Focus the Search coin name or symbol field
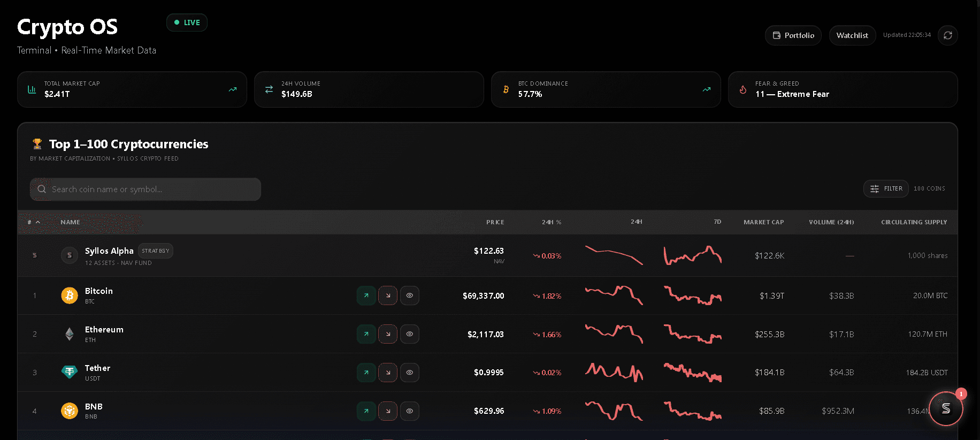Screen dimensions: 980x440 (146, 189)
